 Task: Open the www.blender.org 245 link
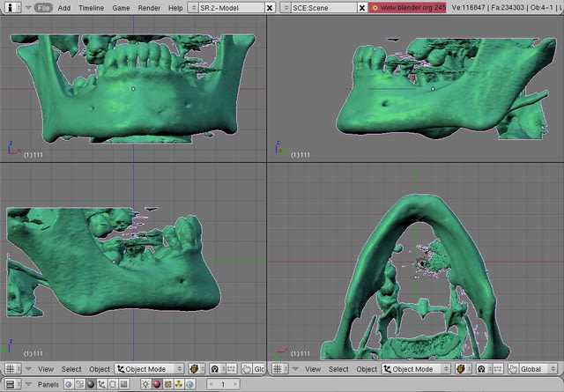407,8
